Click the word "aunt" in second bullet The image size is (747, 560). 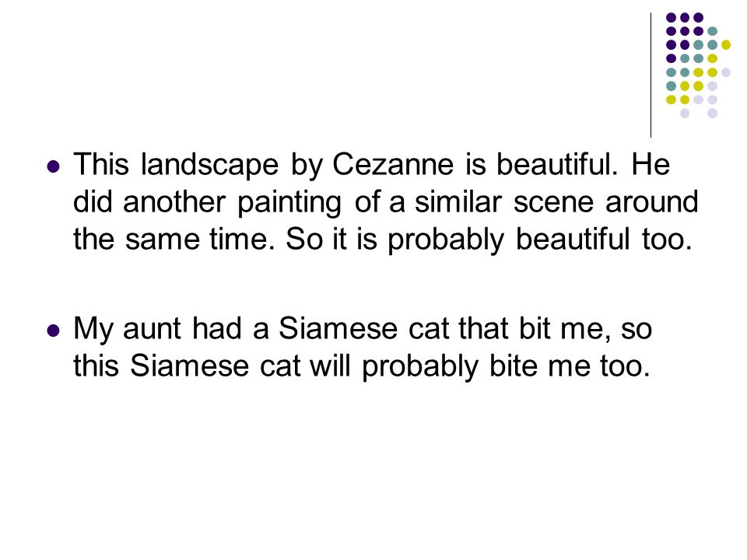click(152, 330)
